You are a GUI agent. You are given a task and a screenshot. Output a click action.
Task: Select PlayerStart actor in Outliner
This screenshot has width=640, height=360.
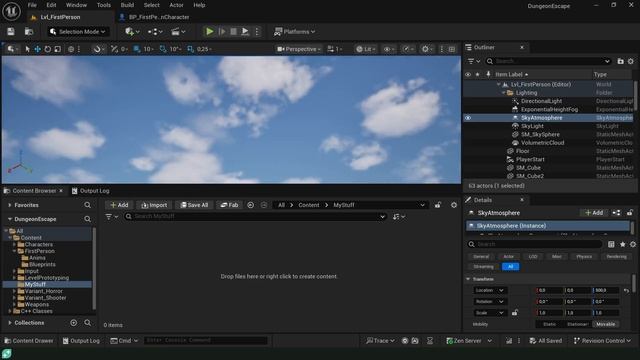(x=530, y=160)
